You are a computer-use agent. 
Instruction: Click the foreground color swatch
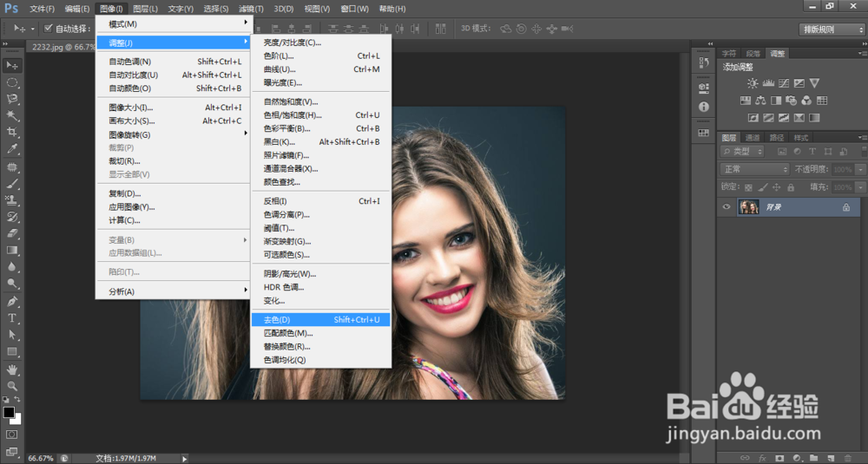9,413
